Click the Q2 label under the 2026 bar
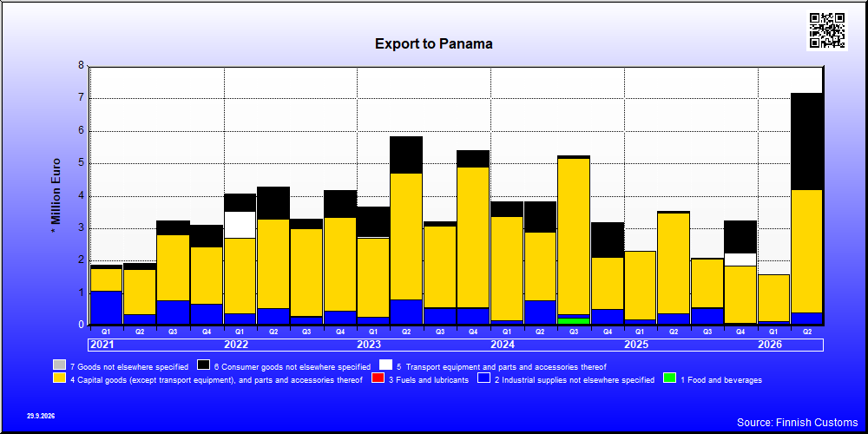This screenshot has width=868, height=434. 807,332
